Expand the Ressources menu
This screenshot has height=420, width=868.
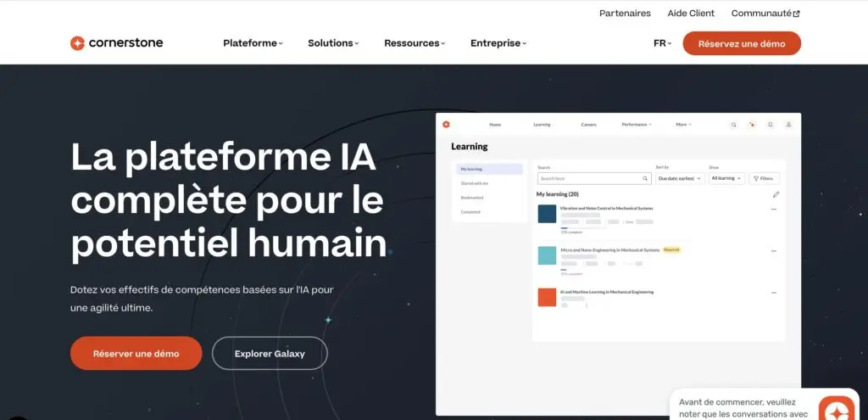[415, 43]
